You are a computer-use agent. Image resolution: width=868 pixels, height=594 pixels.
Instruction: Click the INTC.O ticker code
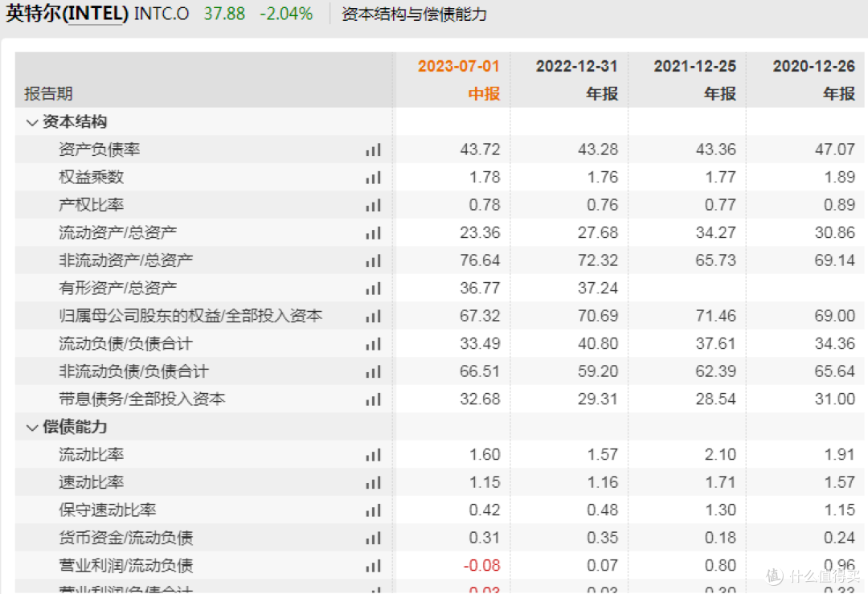click(x=162, y=14)
